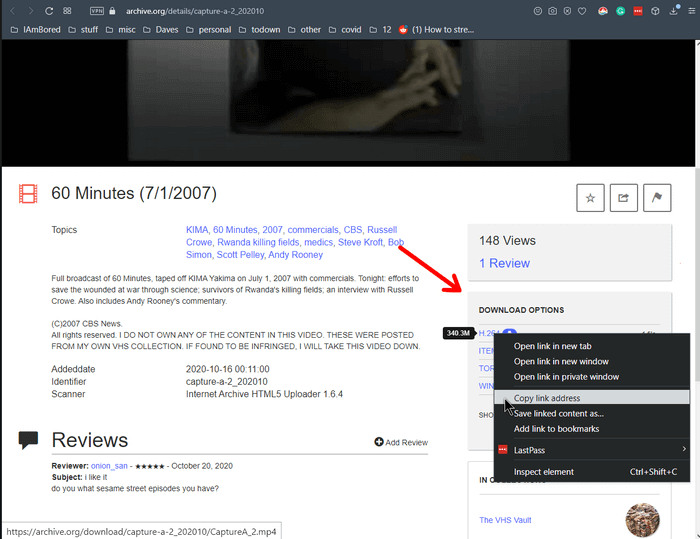
Task: Click the Add Review plus button
Action: pyautogui.click(x=401, y=442)
